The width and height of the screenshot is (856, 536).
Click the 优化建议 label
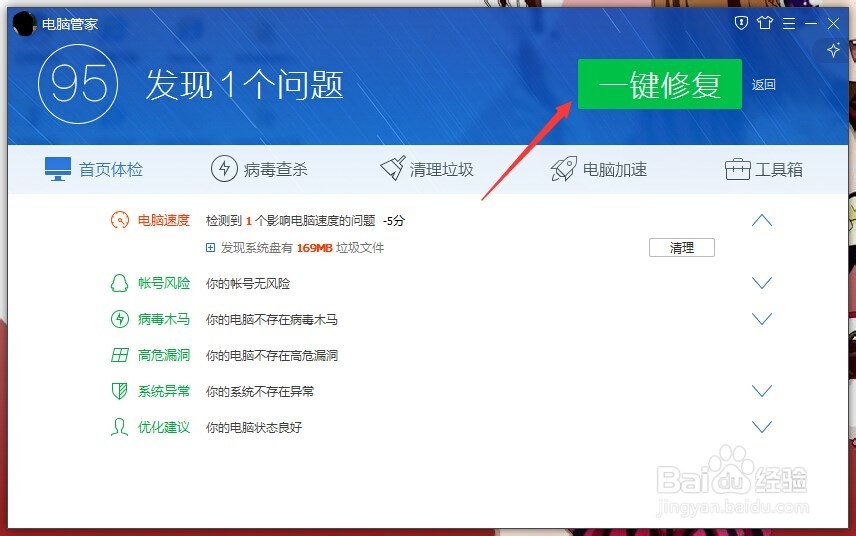click(x=163, y=427)
